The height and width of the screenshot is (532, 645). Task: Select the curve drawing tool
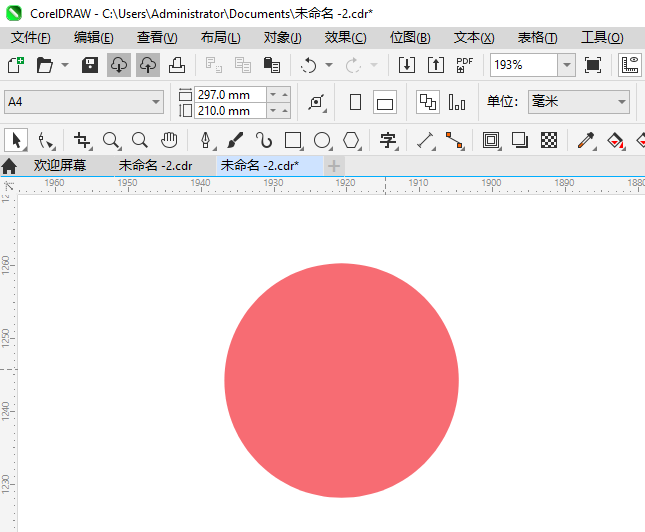click(264, 140)
